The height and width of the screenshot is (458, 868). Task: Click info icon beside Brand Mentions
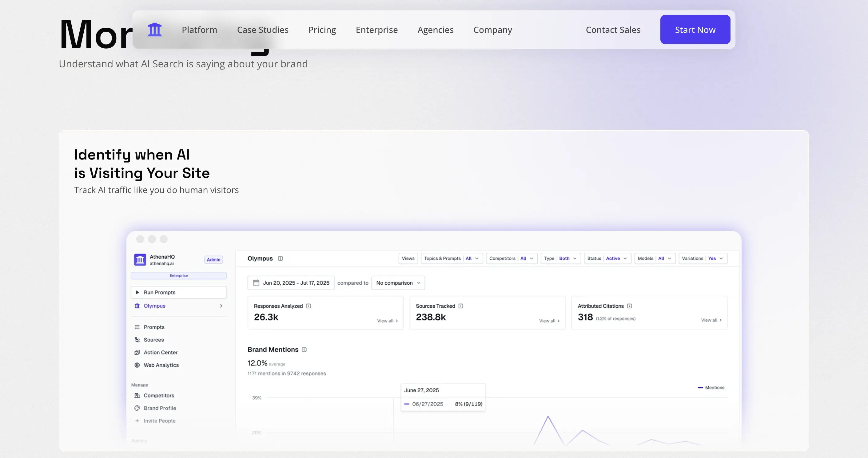[x=304, y=349]
